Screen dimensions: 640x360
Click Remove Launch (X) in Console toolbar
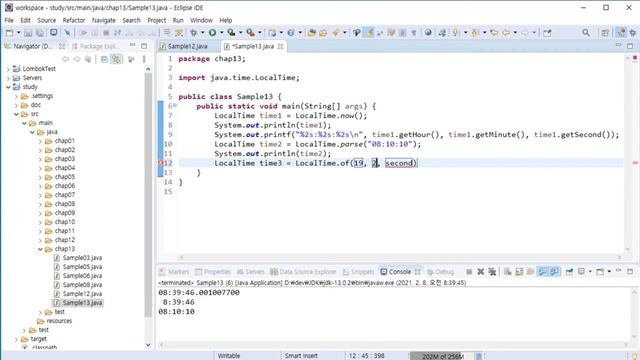click(x=481, y=271)
